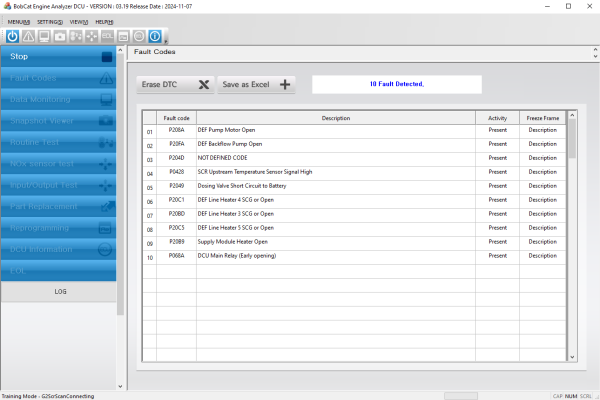Click the sidebar scroll down arrow
Screen dimensions: 600x400
(x=120, y=386)
